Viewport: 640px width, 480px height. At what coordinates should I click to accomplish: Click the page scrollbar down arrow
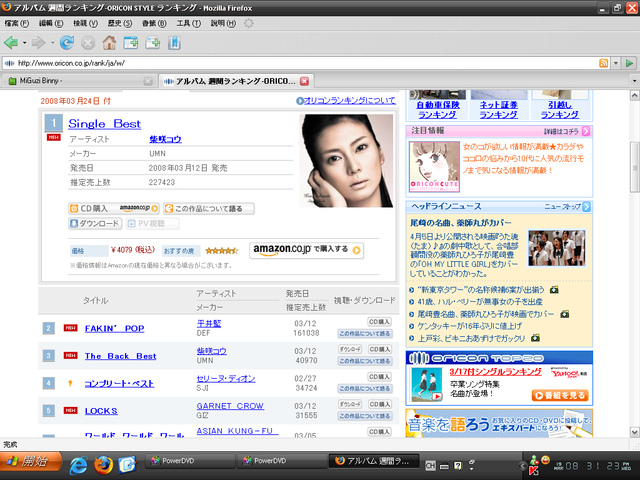(x=635, y=432)
